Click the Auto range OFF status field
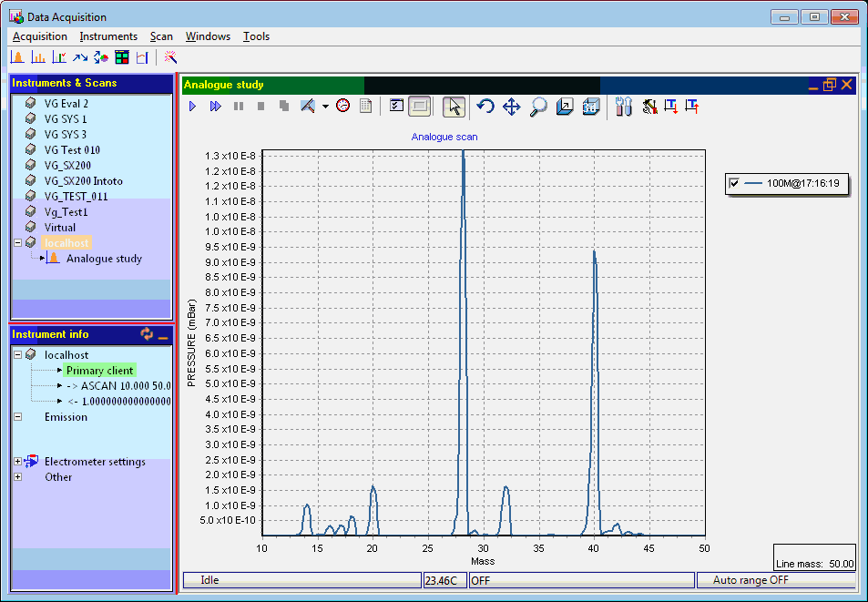 tap(751, 580)
